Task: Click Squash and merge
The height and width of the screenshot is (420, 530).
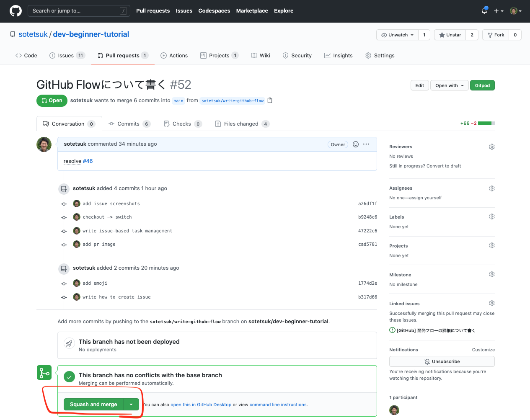Action: tap(93, 405)
